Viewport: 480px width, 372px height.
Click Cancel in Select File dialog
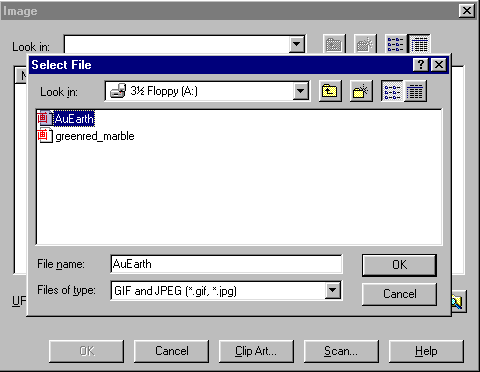[399, 294]
